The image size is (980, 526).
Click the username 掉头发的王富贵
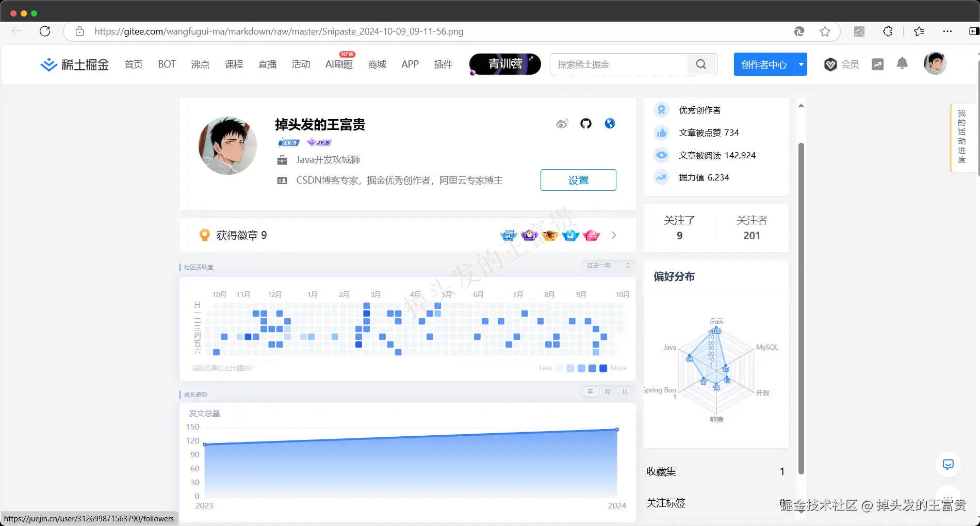pos(320,125)
